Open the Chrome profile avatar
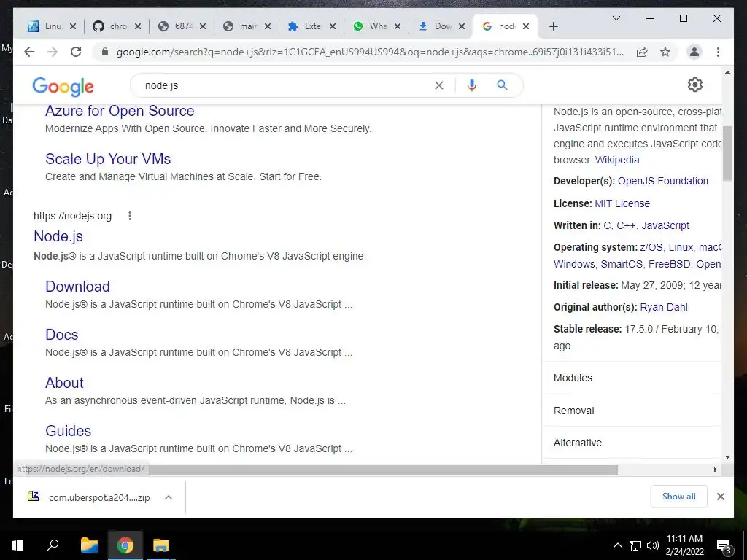Screen dimensions: 747x560 694,52
